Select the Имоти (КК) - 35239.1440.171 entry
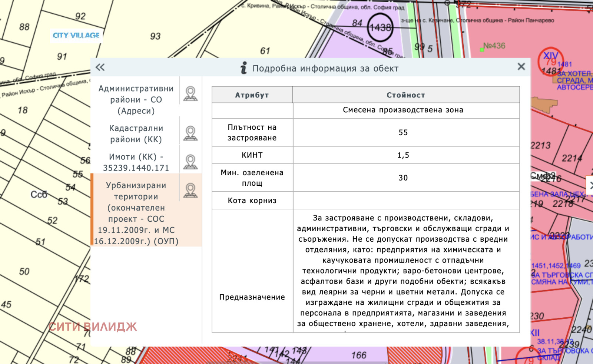Image resolution: width=593 pixels, height=364 pixels. pos(136,162)
